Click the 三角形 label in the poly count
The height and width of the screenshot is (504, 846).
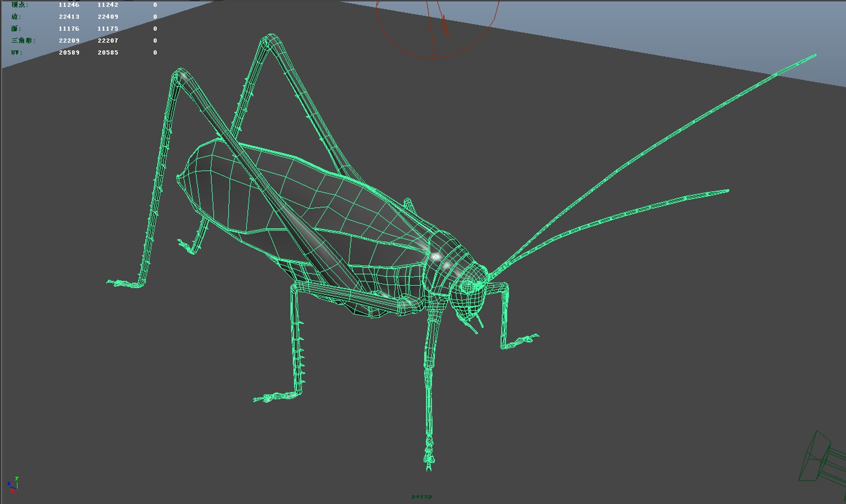(23, 41)
